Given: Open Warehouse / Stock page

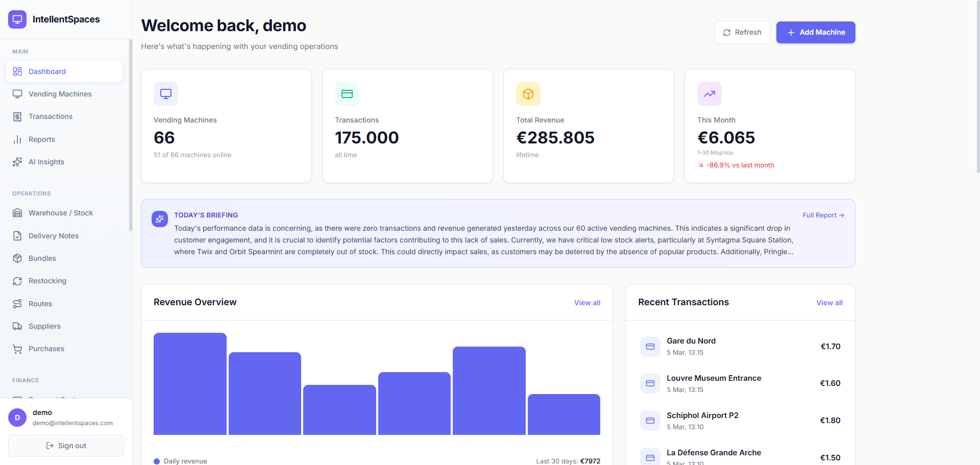Looking at the screenshot, I should click(65, 213).
